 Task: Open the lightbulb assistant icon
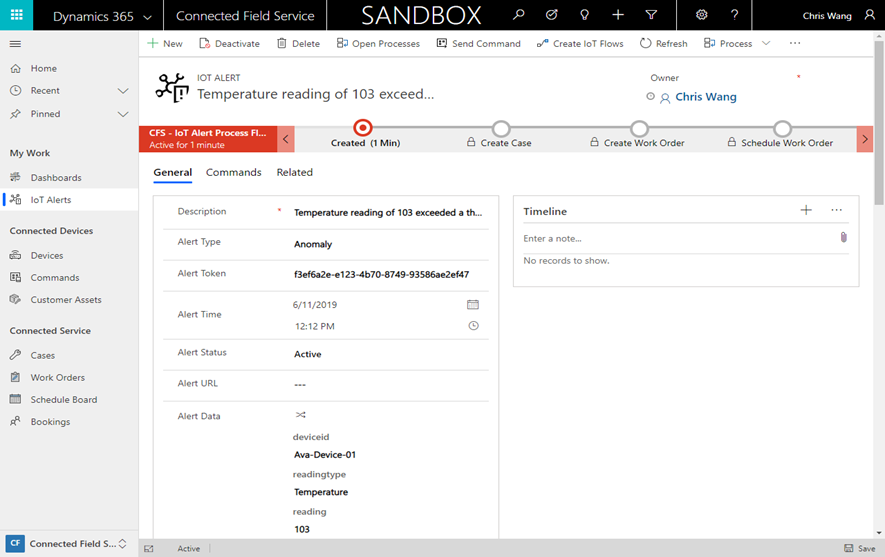click(x=585, y=15)
